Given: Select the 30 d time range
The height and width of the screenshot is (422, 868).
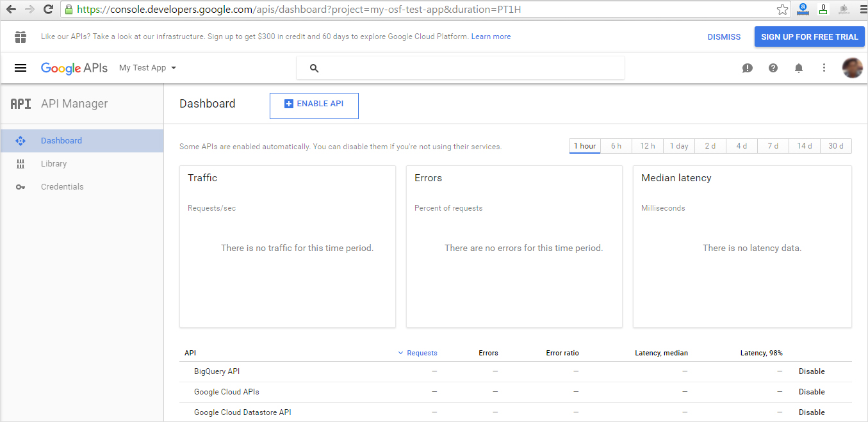Looking at the screenshot, I should click(x=836, y=146).
